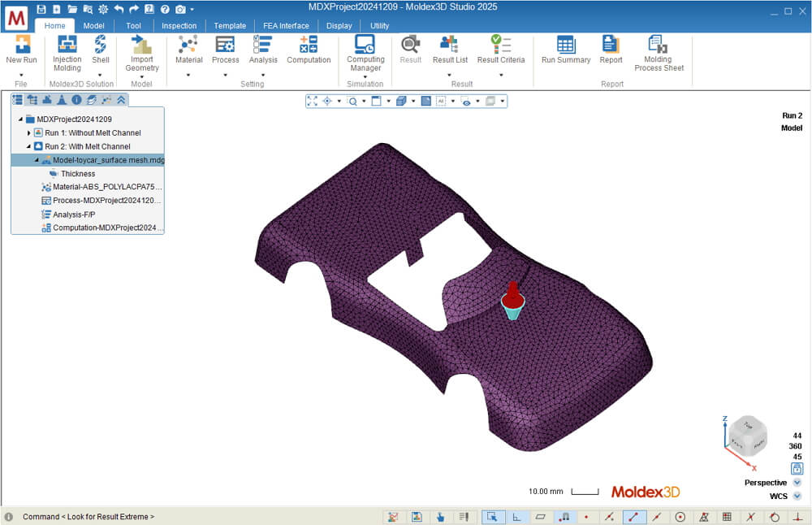Switch to the Inspection tab

pos(179,25)
